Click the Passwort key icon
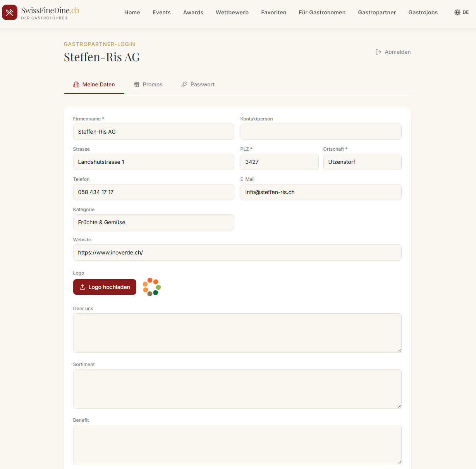Image resolution: width=476 pixels, height=469 pixels. click(184, 84)
